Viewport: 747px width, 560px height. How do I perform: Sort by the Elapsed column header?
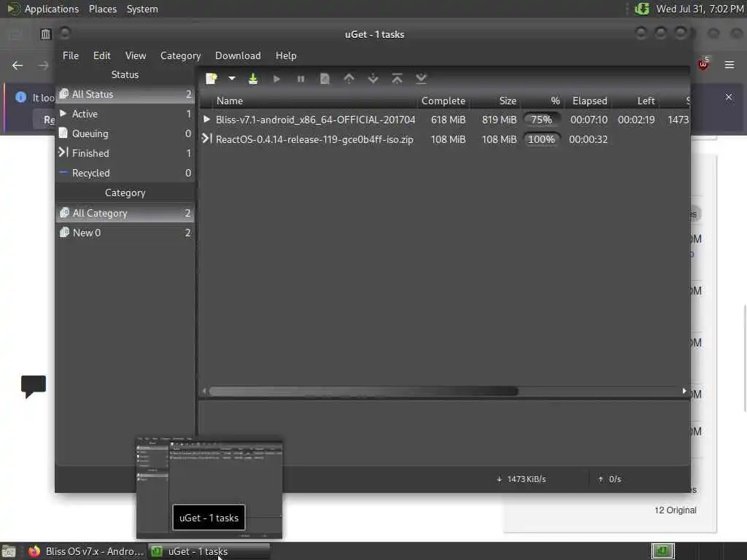tap(589, 101)
